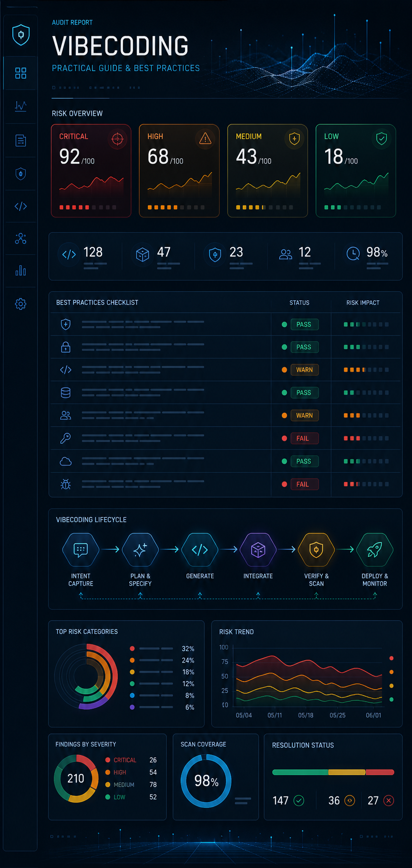Click the warning triangle icon on High card

tap(205, 139)
